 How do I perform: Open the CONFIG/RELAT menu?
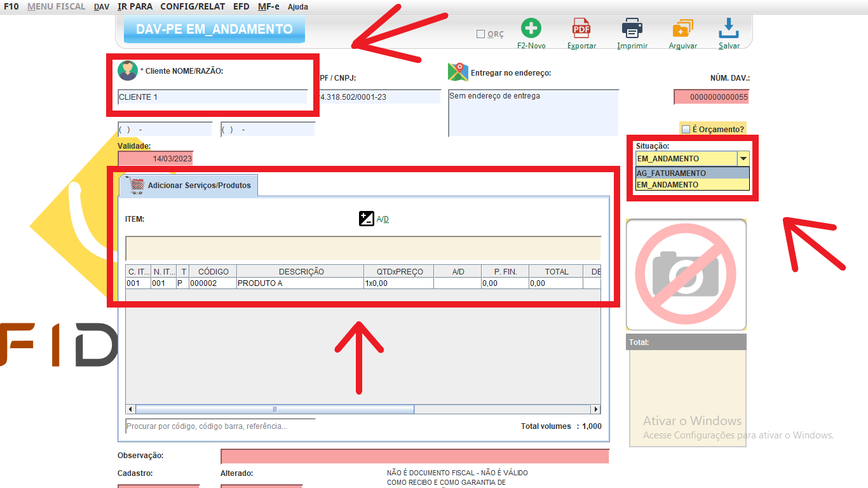[x=191, y=6]
